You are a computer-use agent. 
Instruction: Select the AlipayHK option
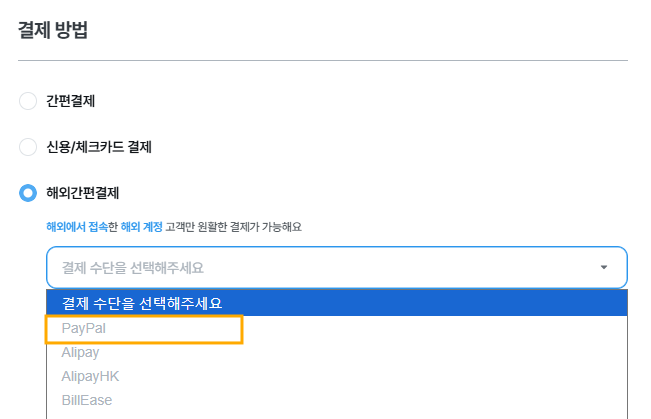click(x=90, y=376)
